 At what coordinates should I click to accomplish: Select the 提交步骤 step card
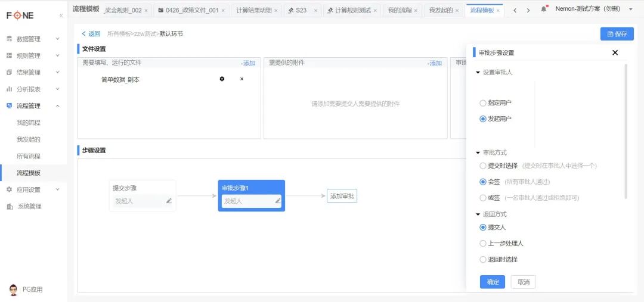[143, 196]
